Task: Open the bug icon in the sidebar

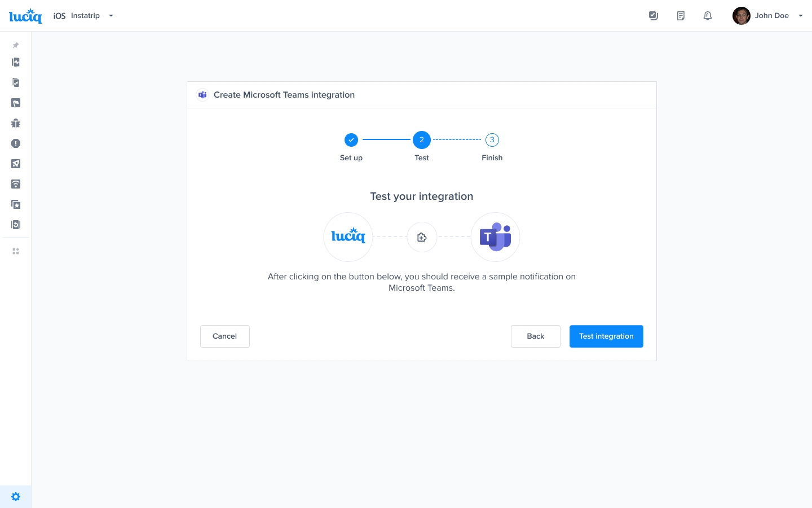Action: (16, 123)
